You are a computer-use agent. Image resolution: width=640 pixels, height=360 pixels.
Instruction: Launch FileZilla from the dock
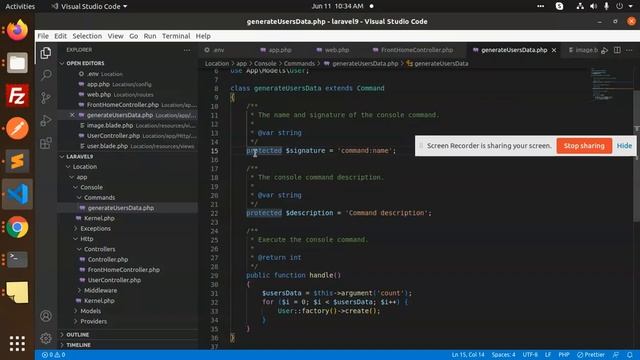[x=17, y=96]
